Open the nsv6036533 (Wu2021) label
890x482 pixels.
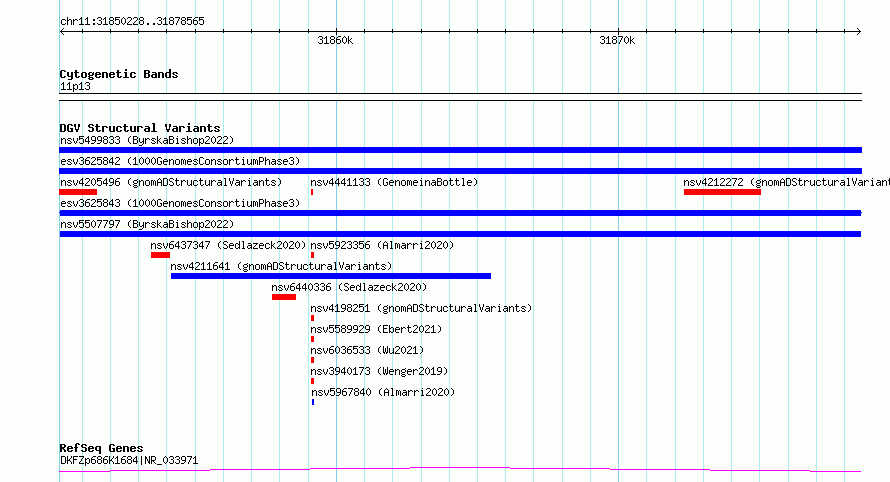(x=367, y=350)
